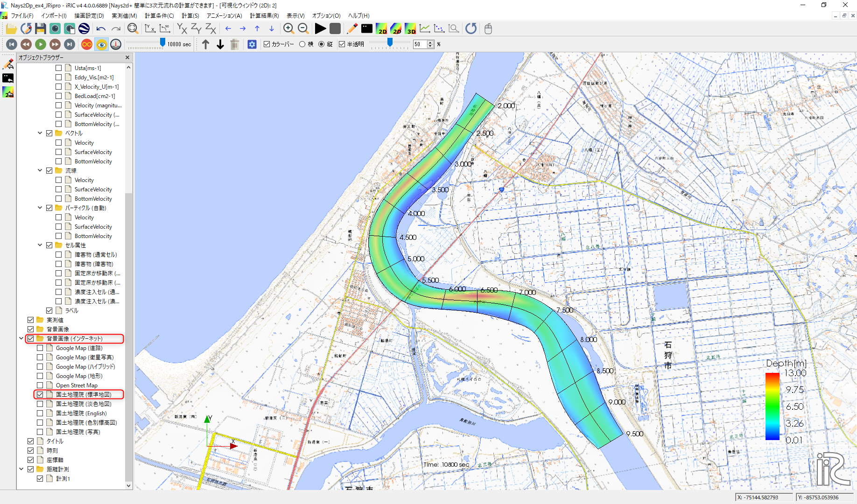
Task: Open the pre-processing pencil icon
Action: [352, 29]
